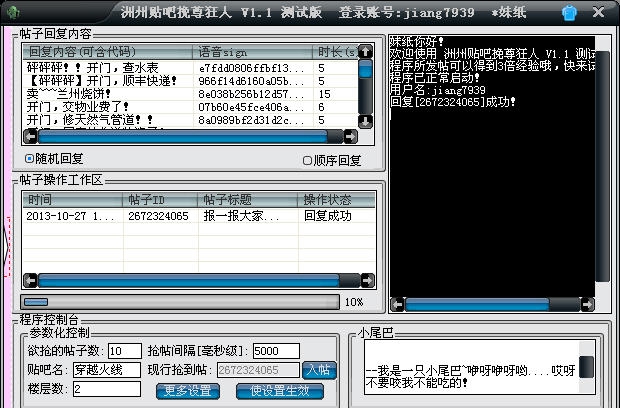Click the 抢帖间隔 input field showing 5000

276,351
